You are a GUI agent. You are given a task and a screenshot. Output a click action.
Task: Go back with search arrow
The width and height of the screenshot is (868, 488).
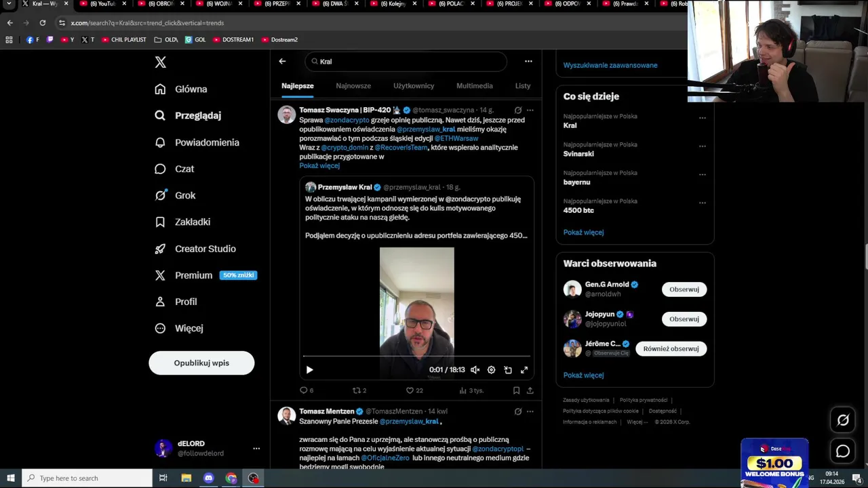pyautogui.click(x=282, y=61)
